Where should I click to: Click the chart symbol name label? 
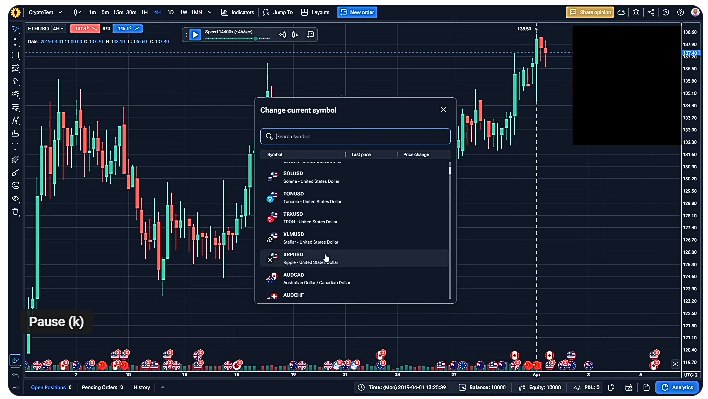pyautogui.click(x=38, y=28)
